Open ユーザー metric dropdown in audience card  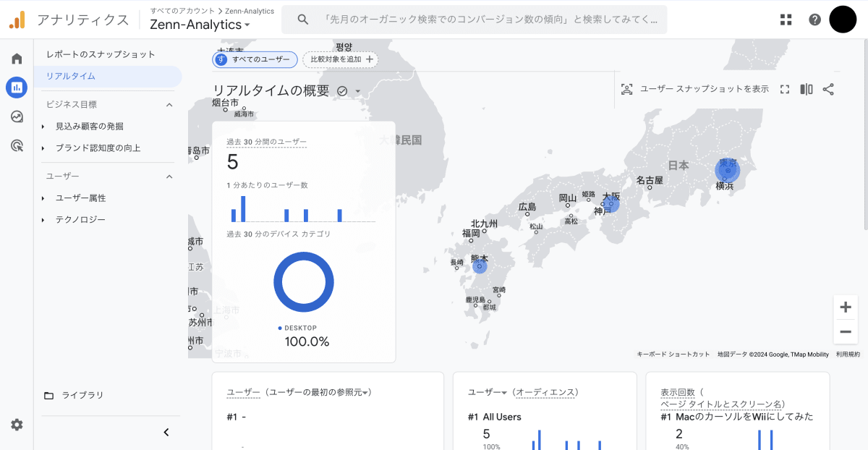pyautogui.click(x=488, y=392)
